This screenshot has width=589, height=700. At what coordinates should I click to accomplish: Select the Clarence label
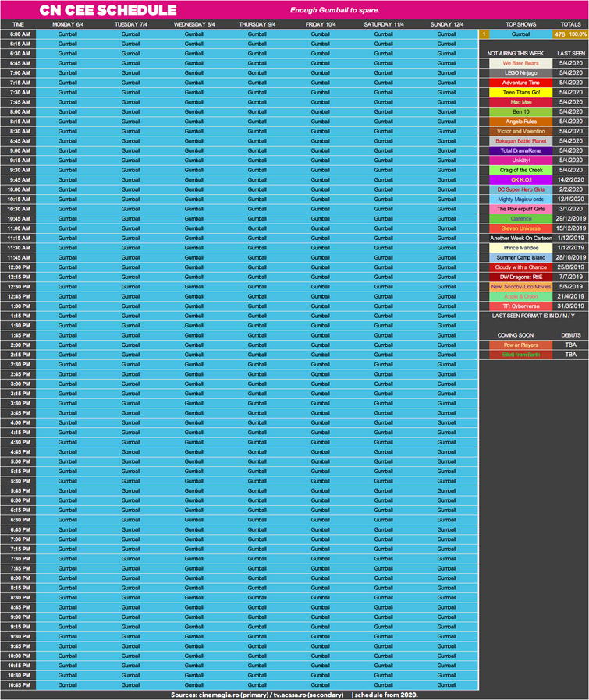(521, 219)
